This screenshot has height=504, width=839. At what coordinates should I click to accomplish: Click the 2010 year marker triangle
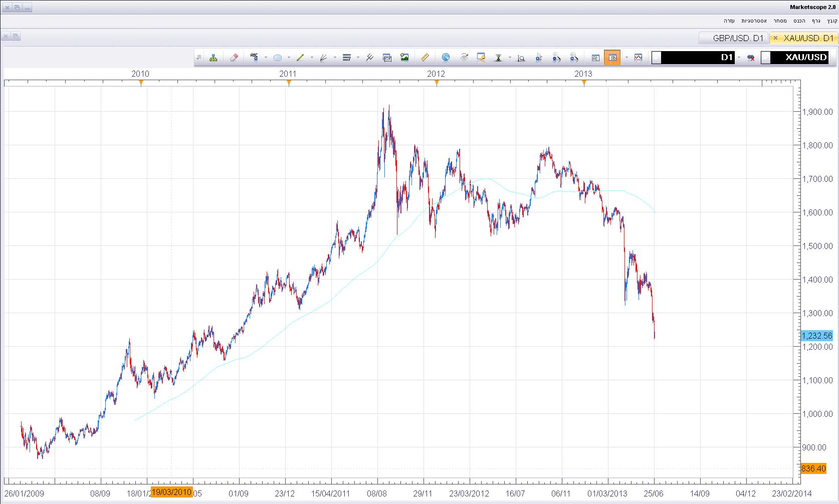point(141,83)
